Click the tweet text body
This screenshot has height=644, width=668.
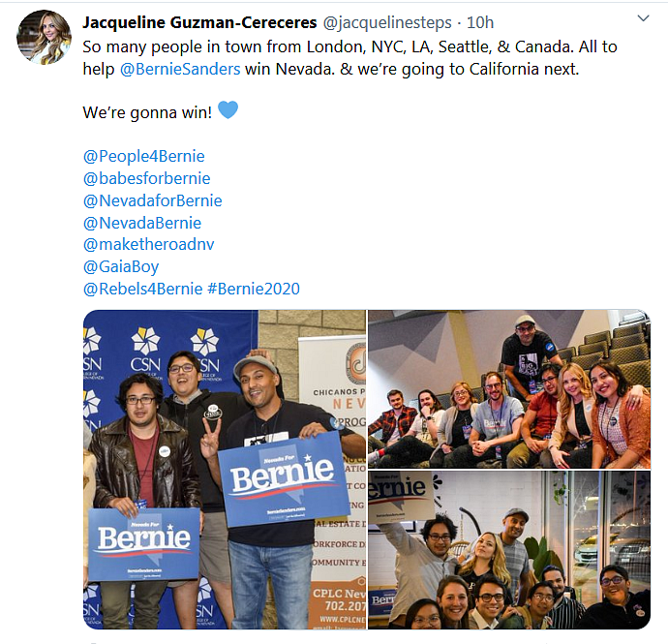click(349, 57)
